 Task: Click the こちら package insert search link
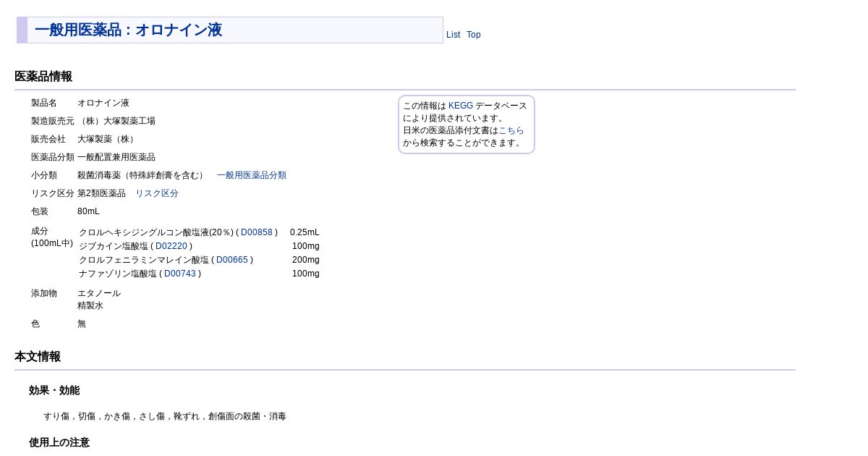pyautogui.click(x=511, y=130)
